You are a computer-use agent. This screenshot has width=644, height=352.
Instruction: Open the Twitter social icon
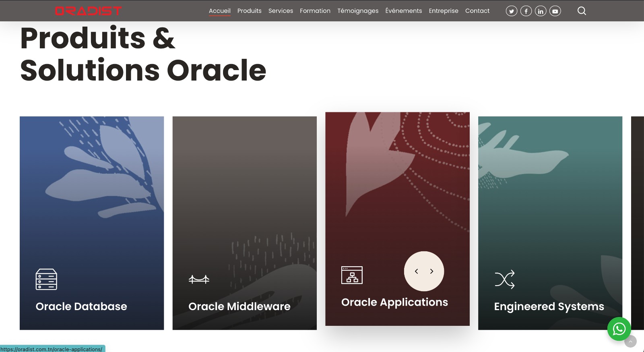pyautogui.click(x=511, y=11)
